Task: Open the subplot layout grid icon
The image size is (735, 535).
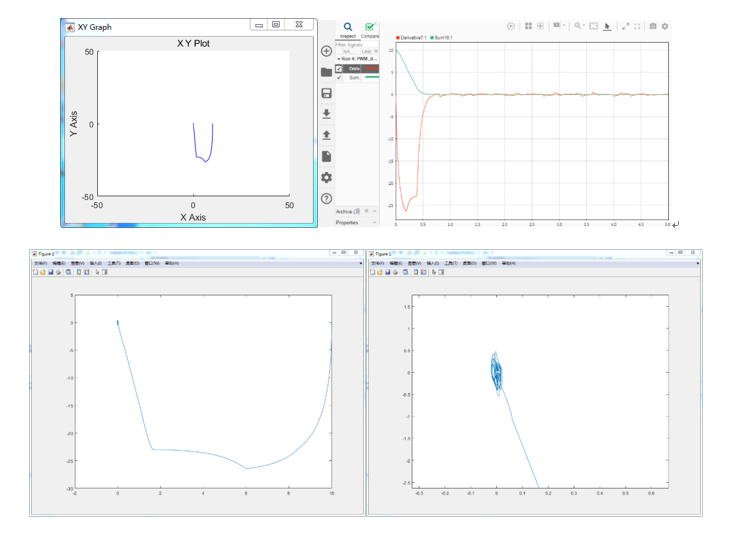Action: (x=528, y=26)
